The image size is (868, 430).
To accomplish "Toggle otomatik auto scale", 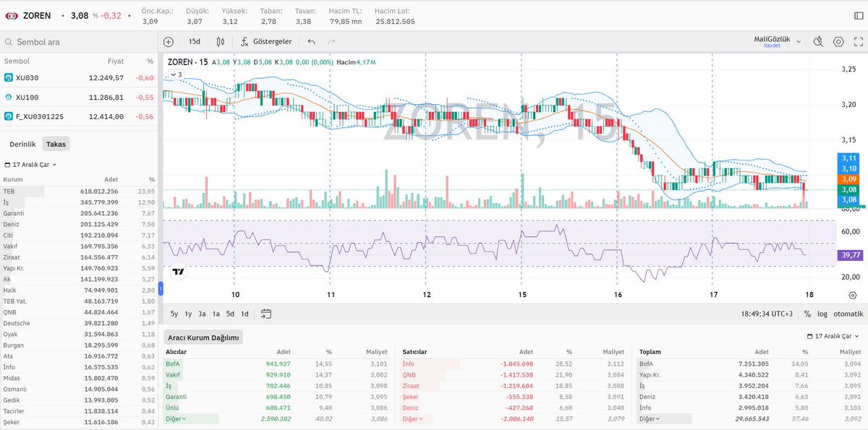I will click(848, 314).
